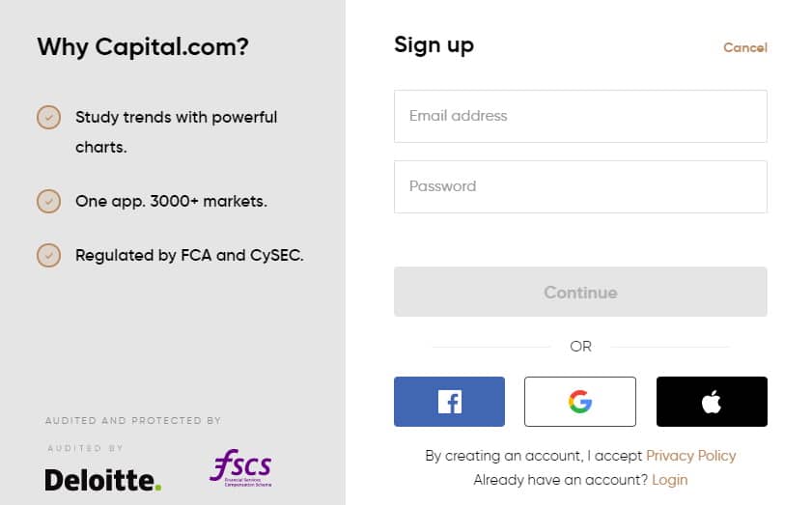The width and height of the screenshot is (812, 505).
Task: Click the checkmark icon beside 'Study trends'
Action: [48, 118]
